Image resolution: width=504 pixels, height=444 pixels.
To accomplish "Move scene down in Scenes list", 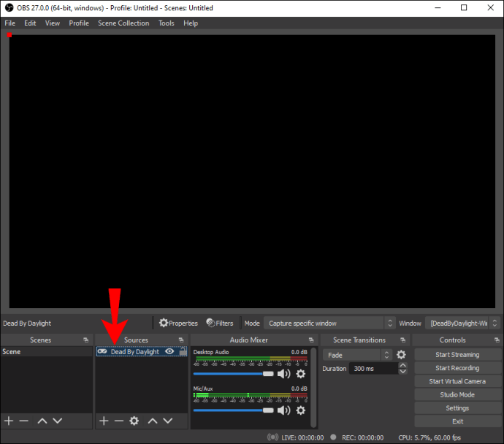I will coord(58,421).
